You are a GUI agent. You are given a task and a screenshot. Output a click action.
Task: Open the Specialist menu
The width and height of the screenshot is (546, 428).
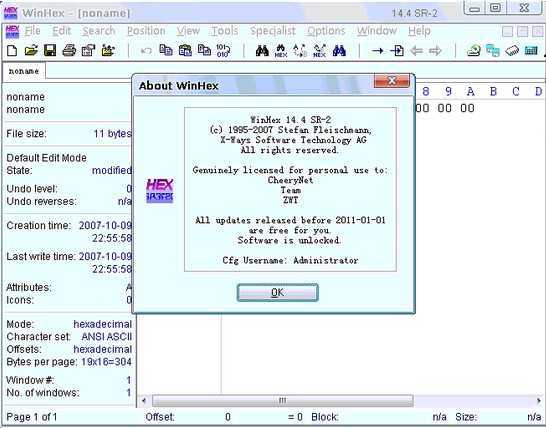(x=273, y=31)
